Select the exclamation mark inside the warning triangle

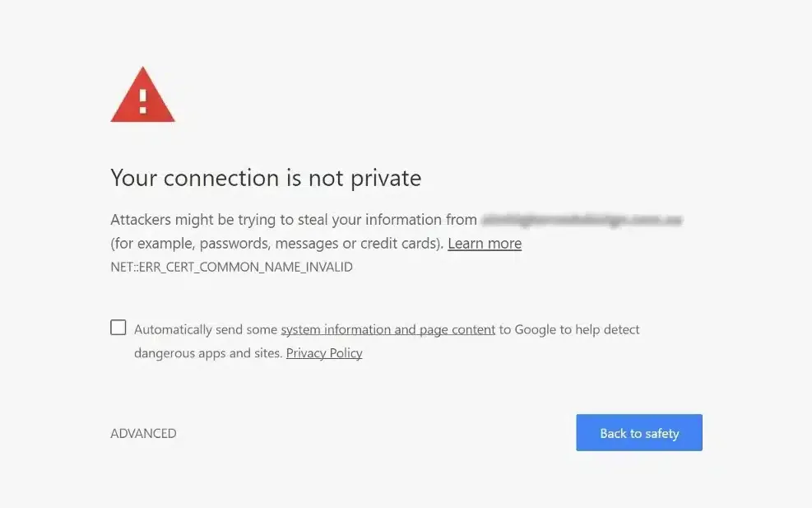point(142,99)
